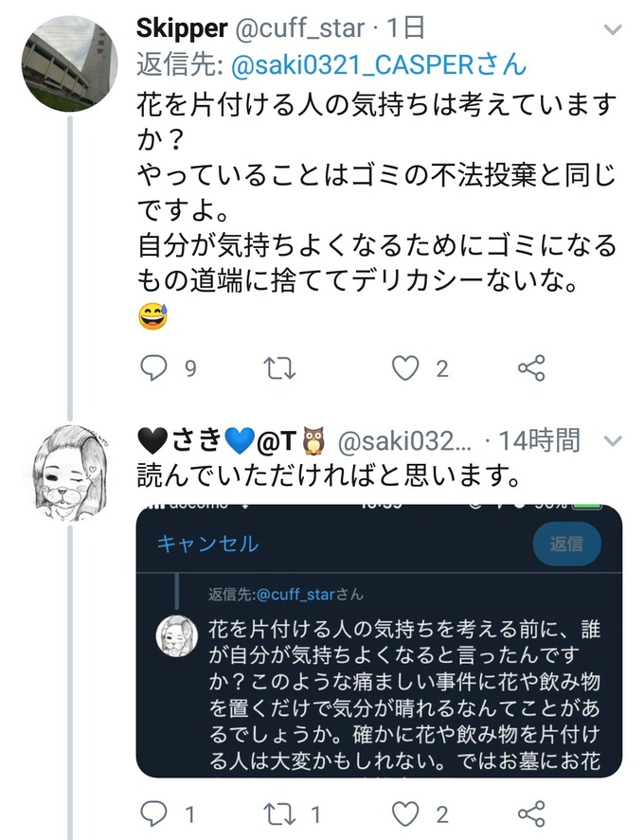Like さき's tweet with heart icon

pyautogui.click(x=405, y=814)
